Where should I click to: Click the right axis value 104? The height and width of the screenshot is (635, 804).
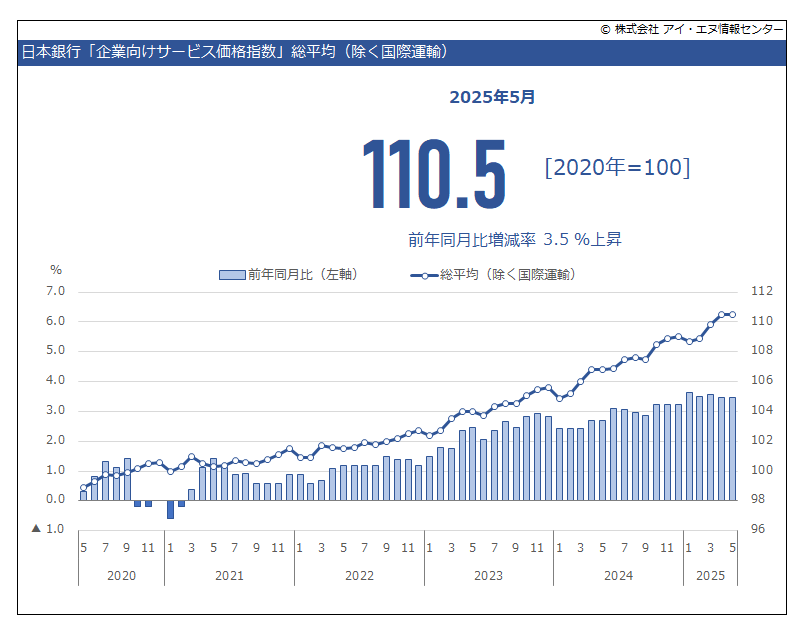761,410
